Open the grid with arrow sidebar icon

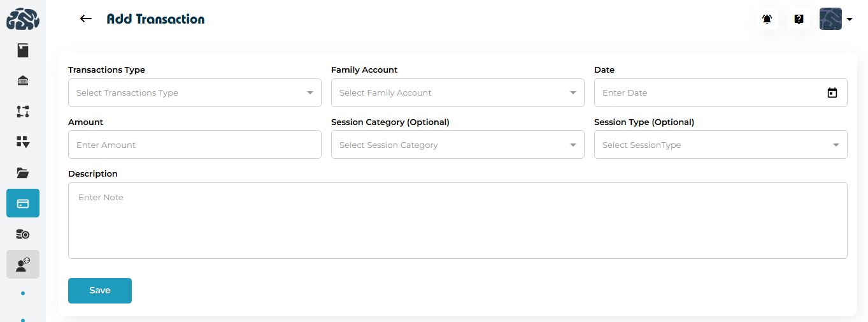[23, 142]
